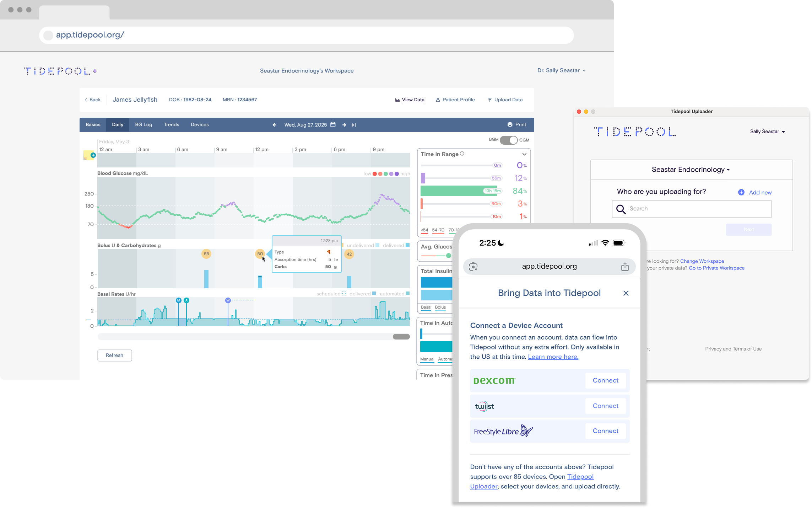
Task: Select Manual toggle under Time In Automation
Action: 427,359
